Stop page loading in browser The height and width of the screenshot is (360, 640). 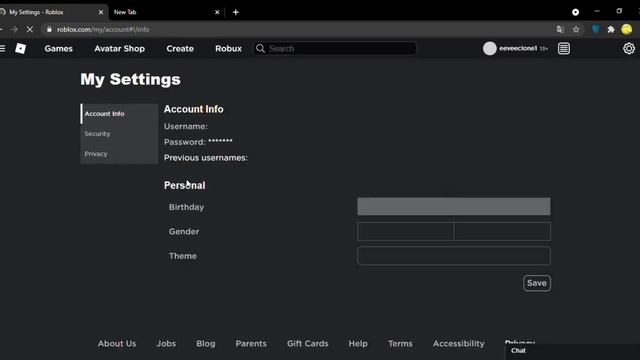pos(30,29)
